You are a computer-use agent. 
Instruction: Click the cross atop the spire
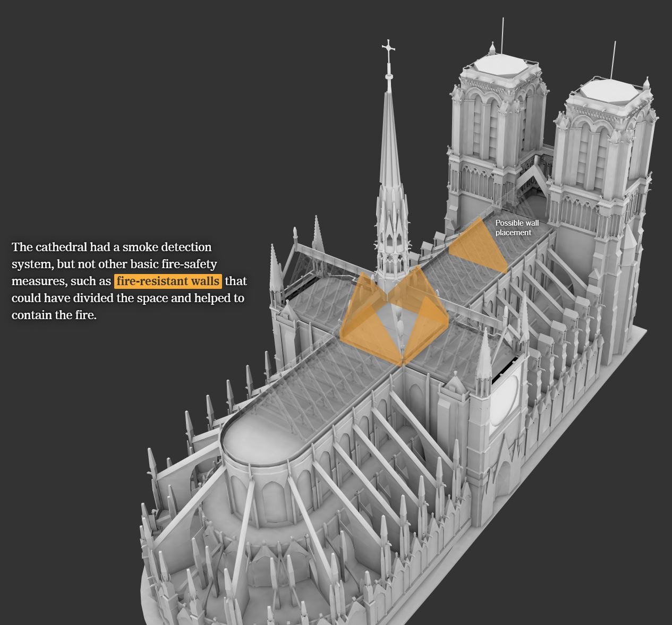coord(389,49)
